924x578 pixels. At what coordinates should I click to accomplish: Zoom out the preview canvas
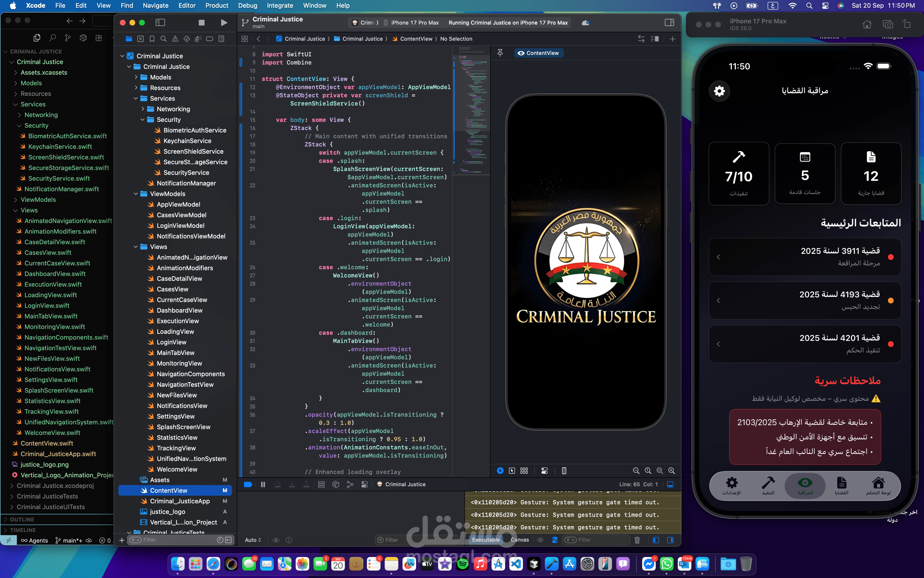[636, 471]
